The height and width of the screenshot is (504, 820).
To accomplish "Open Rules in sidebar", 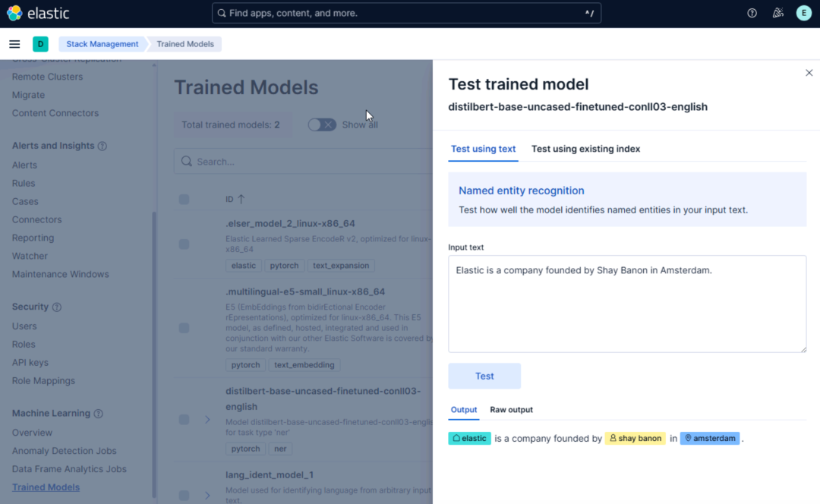I will (x=24, y=184).
